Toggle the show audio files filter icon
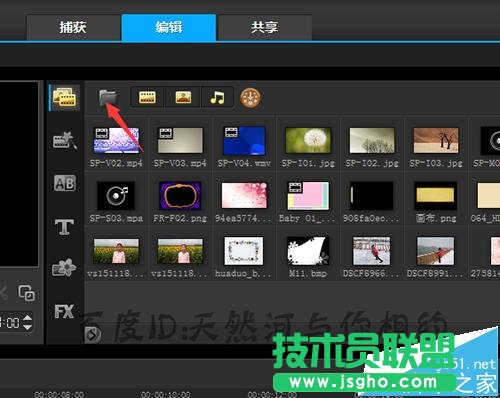 click(217, 97)
